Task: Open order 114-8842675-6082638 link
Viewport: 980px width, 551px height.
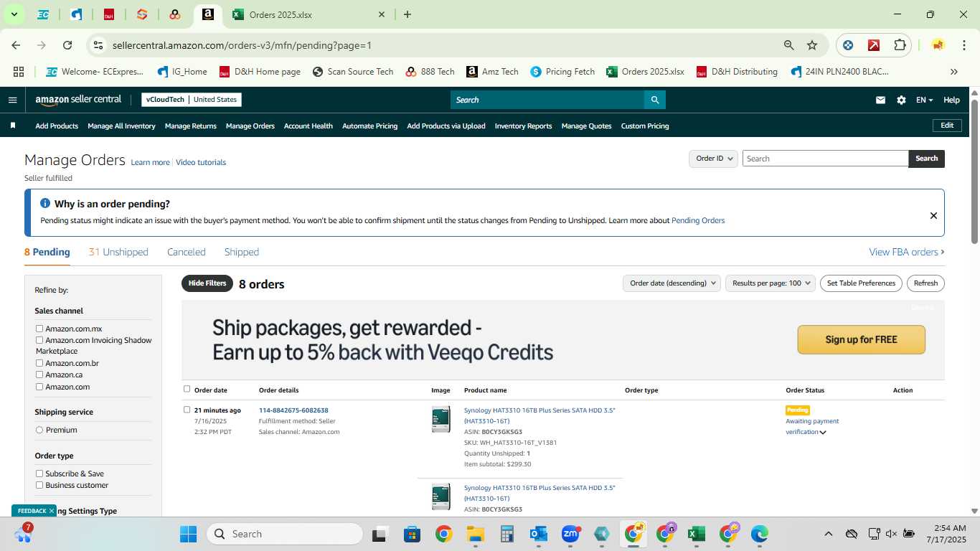Action: (293, 410)
